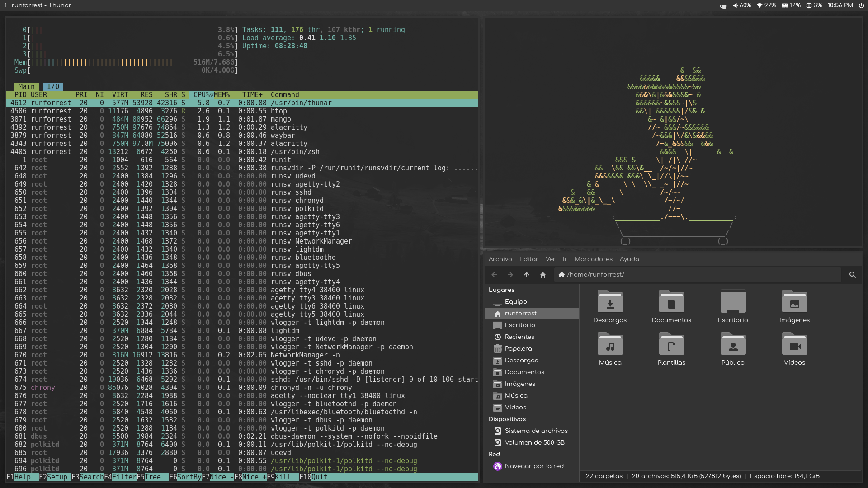Viewport: 868px width, 488px height.
Task: Open the Música folder in the file view
Action: (610, 344)
